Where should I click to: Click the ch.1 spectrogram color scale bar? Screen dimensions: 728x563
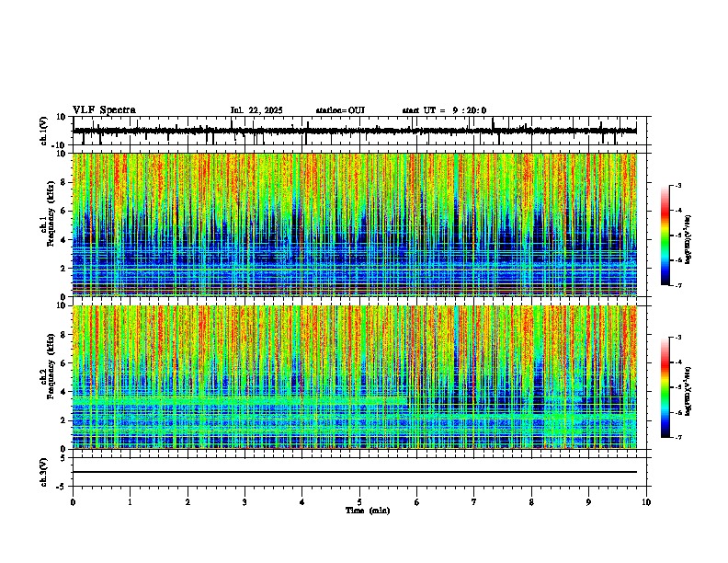[665, 236]
